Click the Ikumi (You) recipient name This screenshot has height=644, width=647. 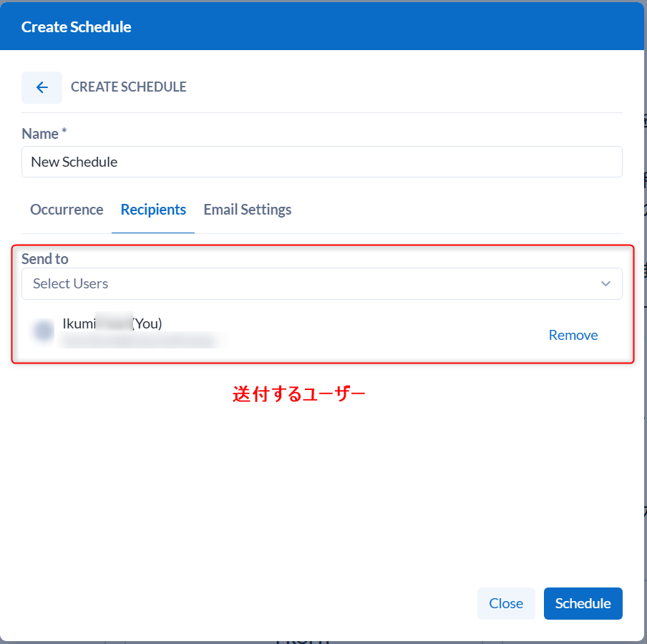112,323
